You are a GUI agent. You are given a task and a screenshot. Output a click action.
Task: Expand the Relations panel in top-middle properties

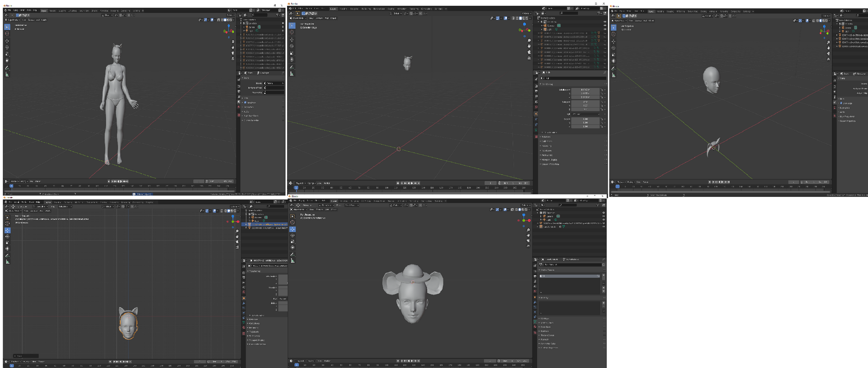point(546,137)
